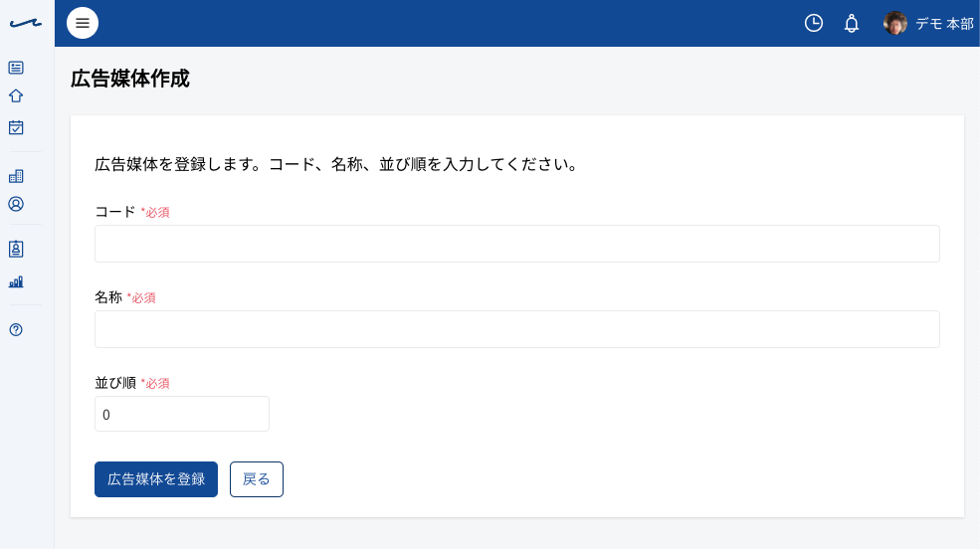Viewport: 980px width, 549px height.
Task: Open the デモ 本部 account menu
Action: click(x=944, y=24)
